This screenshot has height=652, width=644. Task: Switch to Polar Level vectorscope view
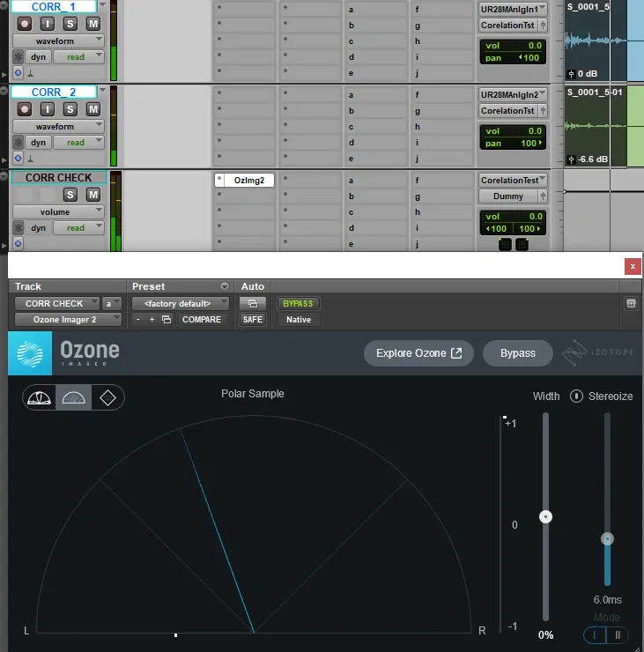click(39, 397)
